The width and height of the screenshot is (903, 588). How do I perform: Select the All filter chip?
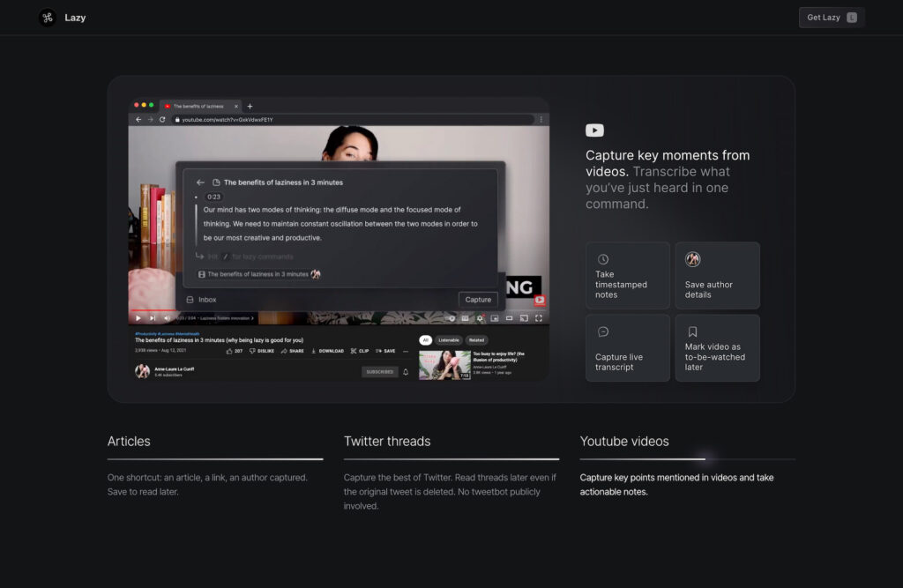pos(426,340)
